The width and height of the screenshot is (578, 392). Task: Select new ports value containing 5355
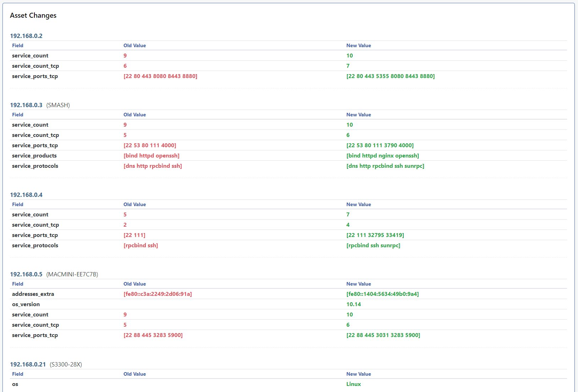point(390,76)
